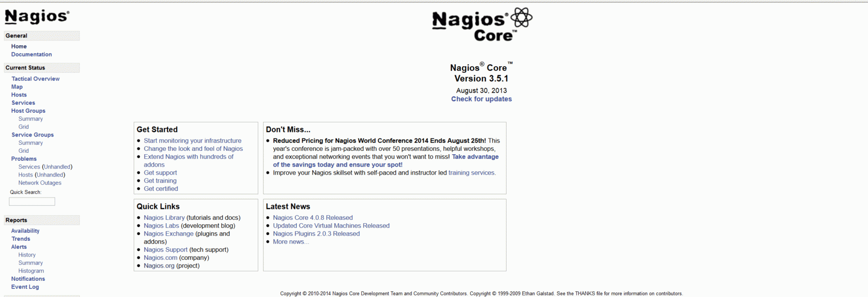Click the Reports section header
The height and width of the screenshot is (297, 868).
42,220
